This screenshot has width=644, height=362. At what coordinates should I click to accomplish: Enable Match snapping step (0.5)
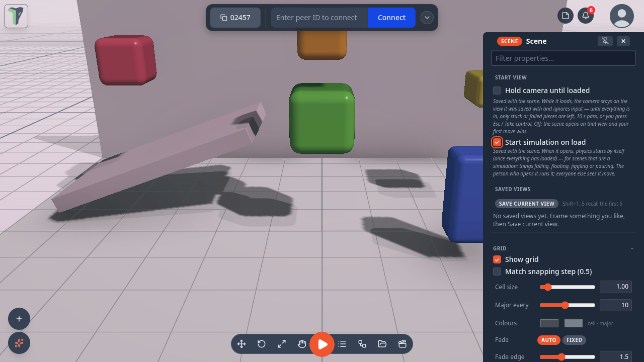coord(497,271)
